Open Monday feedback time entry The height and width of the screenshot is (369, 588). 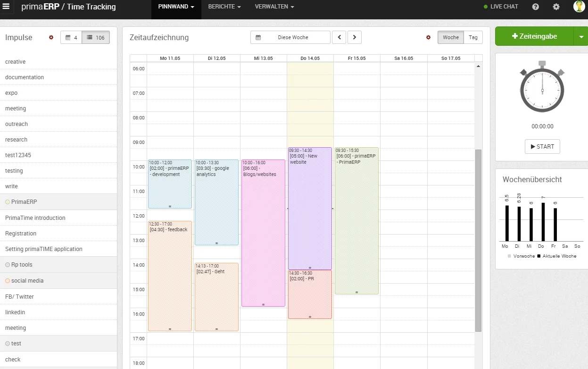click(x=170, y=276)
